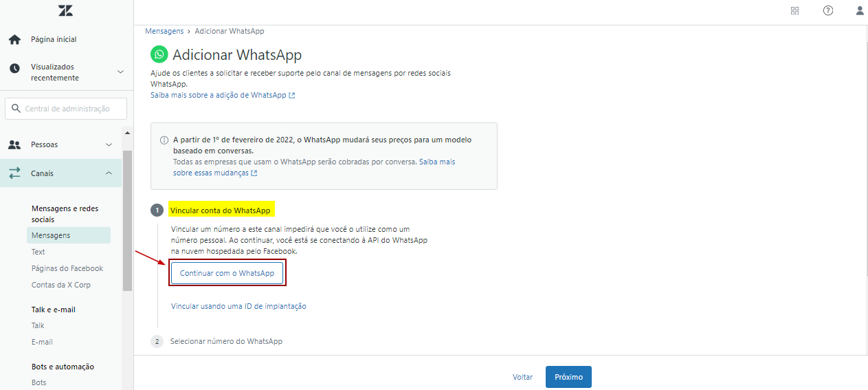Click the Voltar link
The image size is (868, 390).
pyautogui.click(x=522, y=377)
